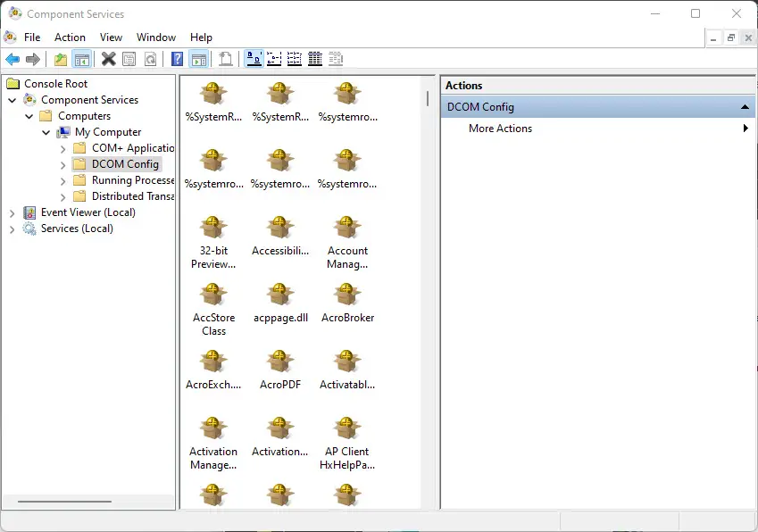Select the 32-bit Preview component icon
Viewport: 758px width, 532px height.
click(213, 228)
